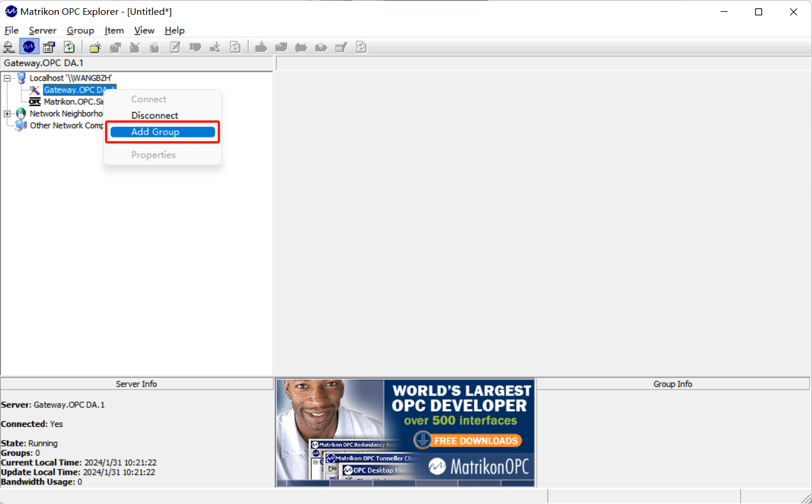
Task: Click the Gateway.OPC DA.1 header above tree
Action: coord(137,63)
